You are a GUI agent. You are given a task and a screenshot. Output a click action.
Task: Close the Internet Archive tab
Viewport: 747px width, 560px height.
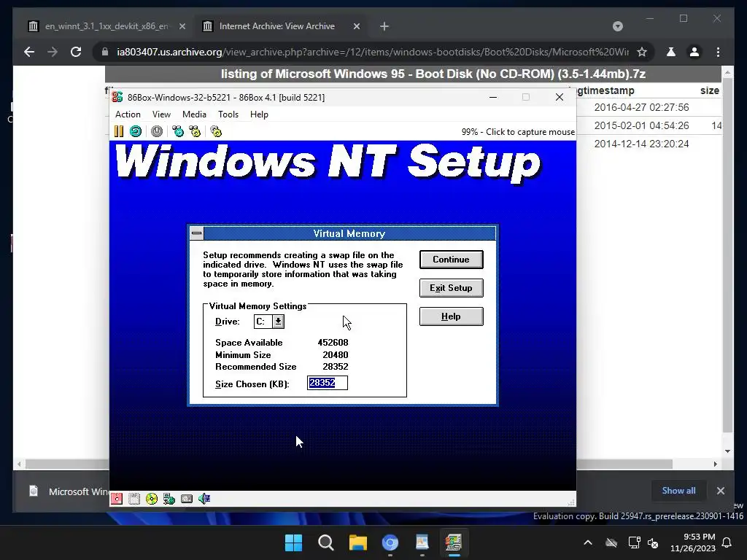(x=356, y=26)
